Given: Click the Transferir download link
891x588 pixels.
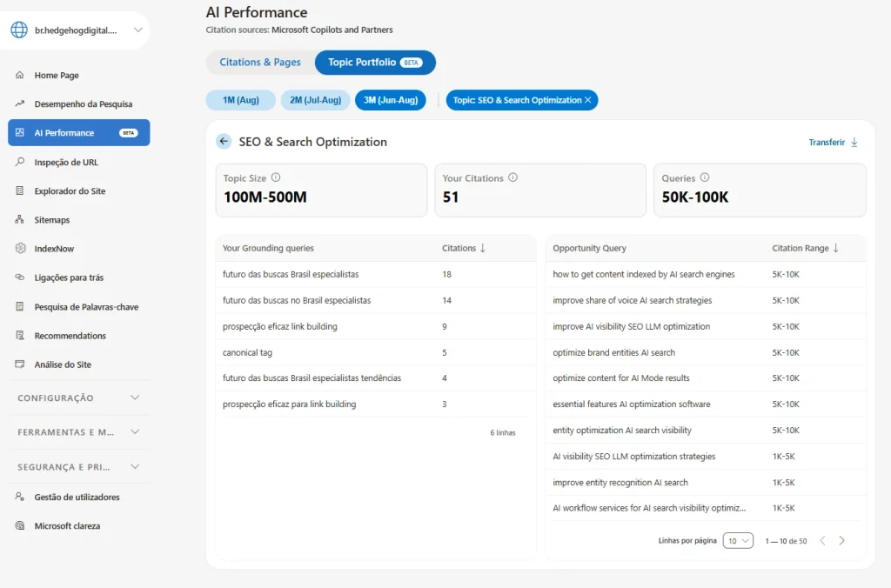Looking at the screenshot, I should [833, 142].
